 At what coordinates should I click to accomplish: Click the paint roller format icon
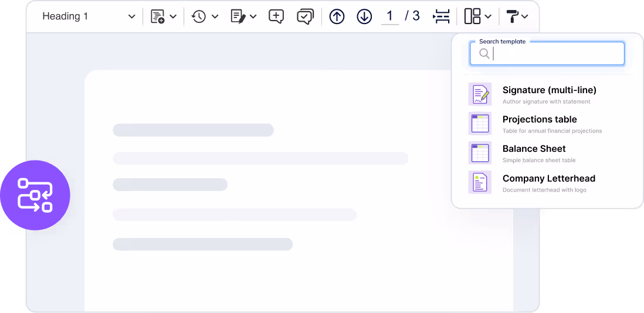pos(512,16)
